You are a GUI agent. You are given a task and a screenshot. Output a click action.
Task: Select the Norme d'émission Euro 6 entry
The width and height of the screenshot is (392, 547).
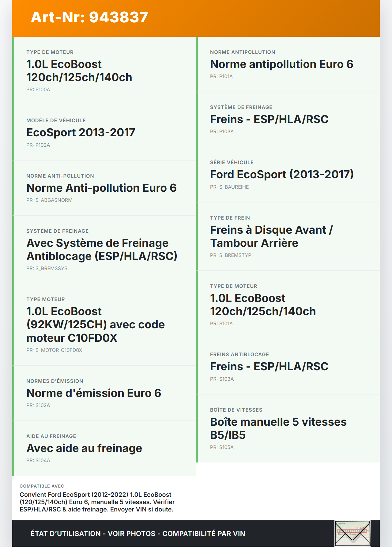pos(94,393)
